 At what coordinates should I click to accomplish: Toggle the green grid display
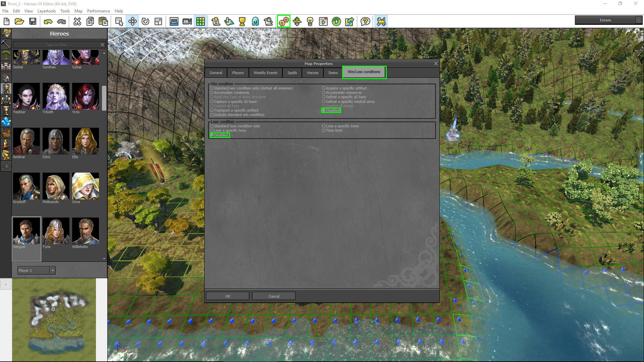pos(201,21)
